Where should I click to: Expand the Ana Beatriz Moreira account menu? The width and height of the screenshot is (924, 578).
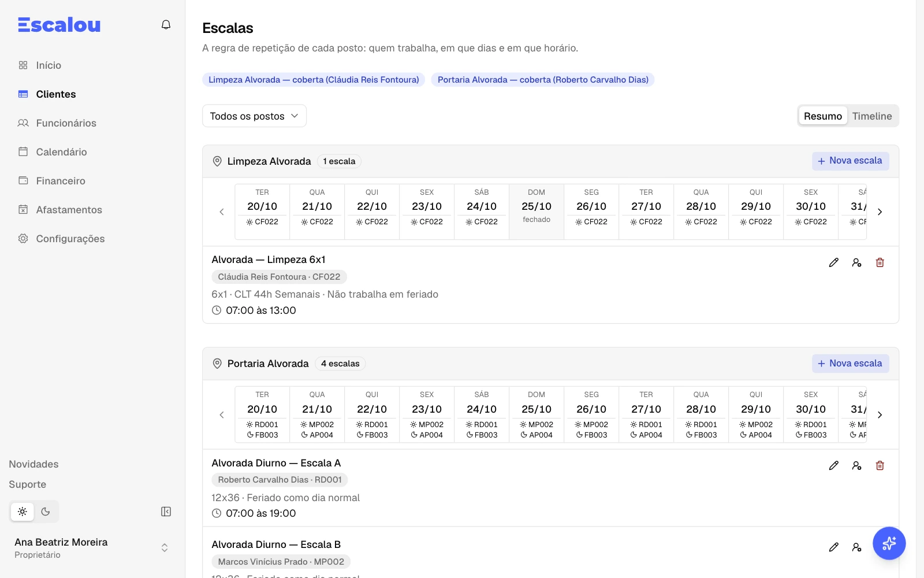point(92,548)
